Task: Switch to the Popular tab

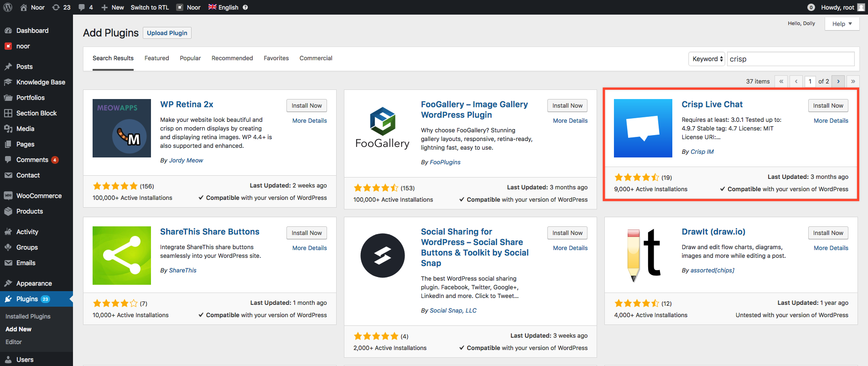Action: click(x=190, y=58)
